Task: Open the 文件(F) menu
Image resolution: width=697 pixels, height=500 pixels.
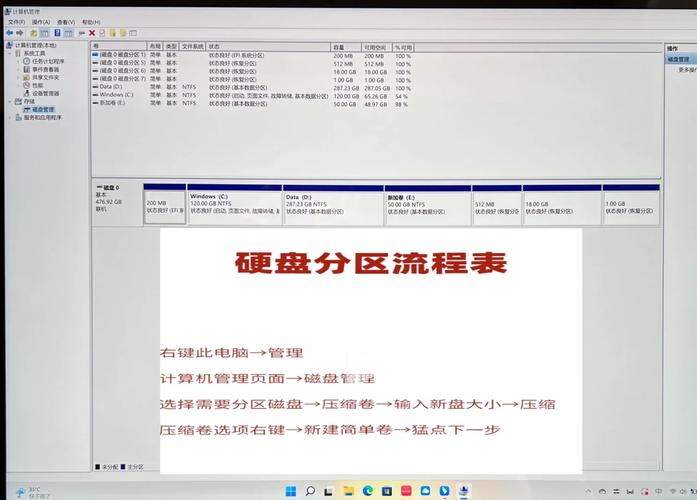Action: pyautogui.click(x=16, y=22)
